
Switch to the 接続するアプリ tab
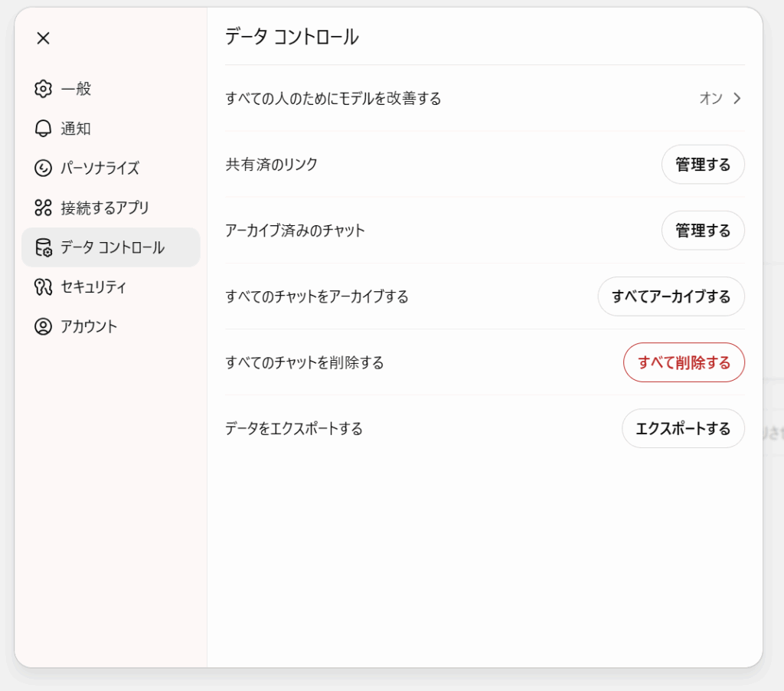pos(110,208)
